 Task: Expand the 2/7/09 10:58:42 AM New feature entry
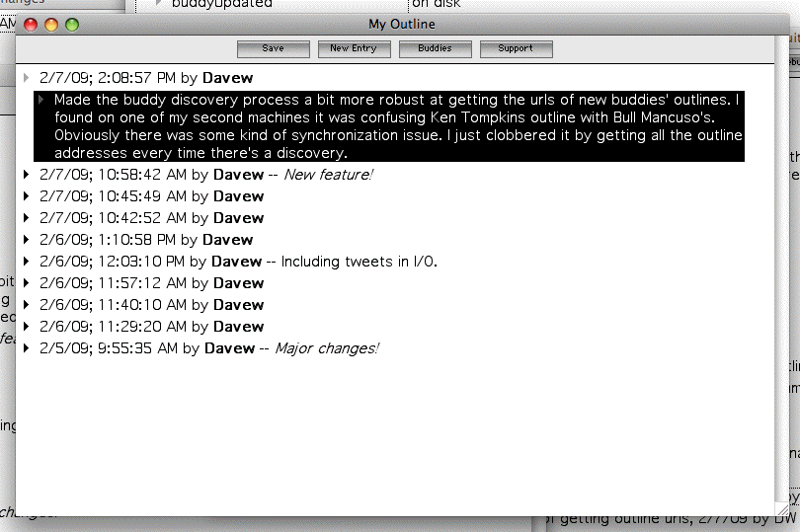coord(27,175)
